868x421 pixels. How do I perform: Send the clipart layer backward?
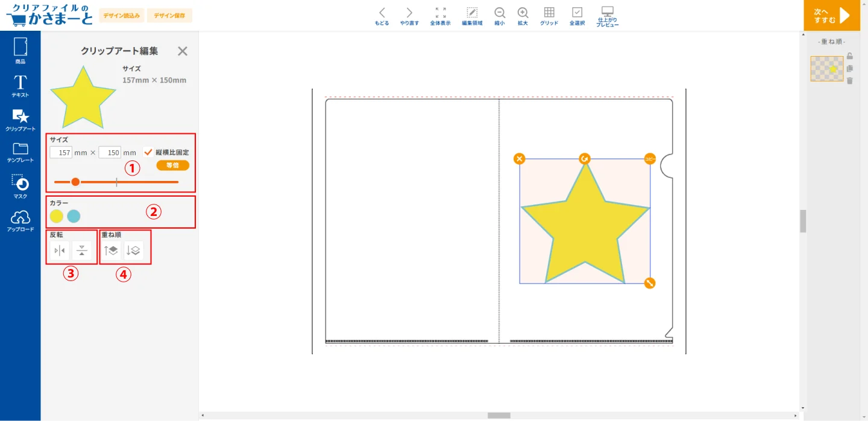[134, 250]
